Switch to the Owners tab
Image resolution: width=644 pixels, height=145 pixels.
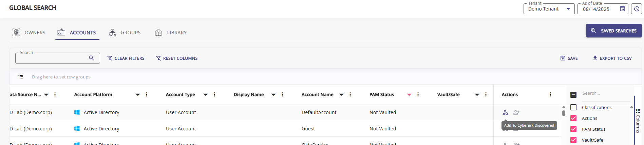tap(29, 33)
